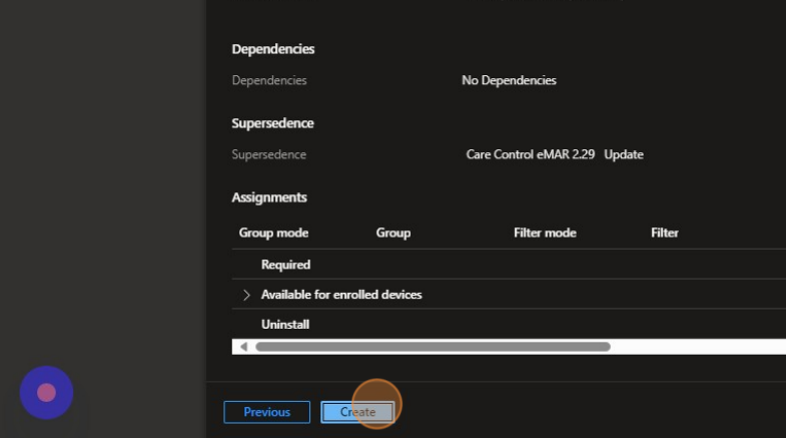Expand the Available for enrolled devices chevron
786x438 pixels.
pos(246,295)
